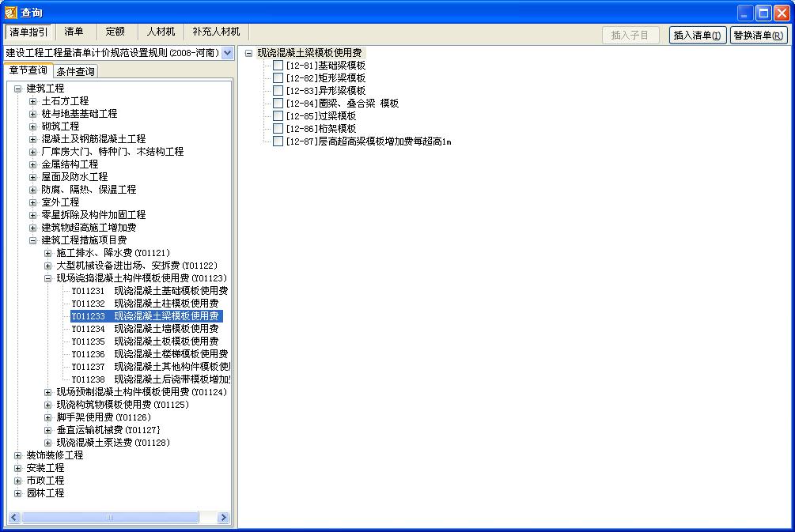
Task: Collapse the 现浇混凝土梁模板使用费 root in right panel
Action: point(249,53)
